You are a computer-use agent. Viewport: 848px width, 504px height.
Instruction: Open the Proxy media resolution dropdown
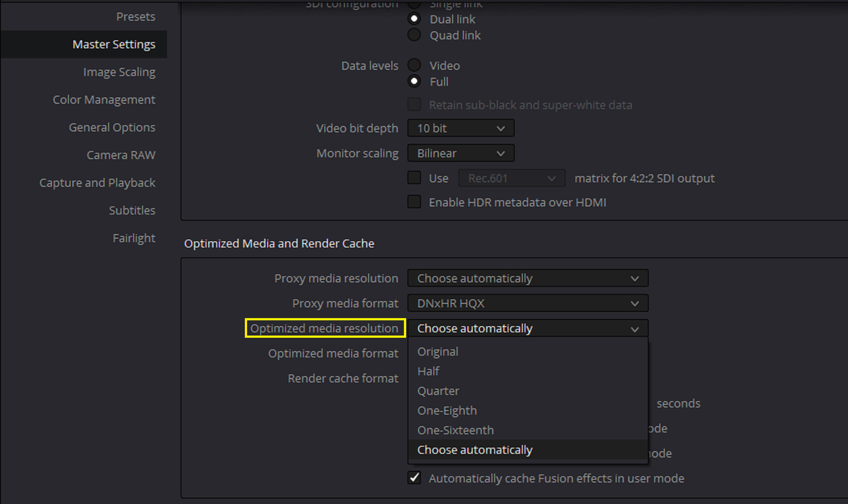[528, 279]
